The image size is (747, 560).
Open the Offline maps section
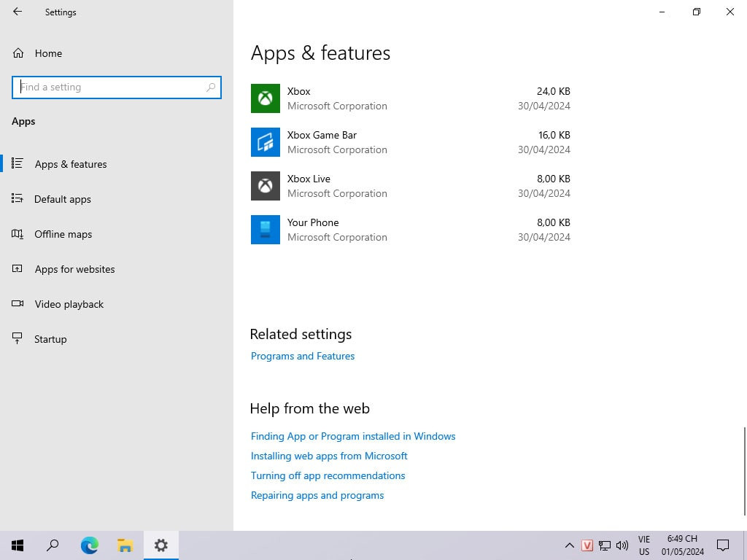[63, 234]
